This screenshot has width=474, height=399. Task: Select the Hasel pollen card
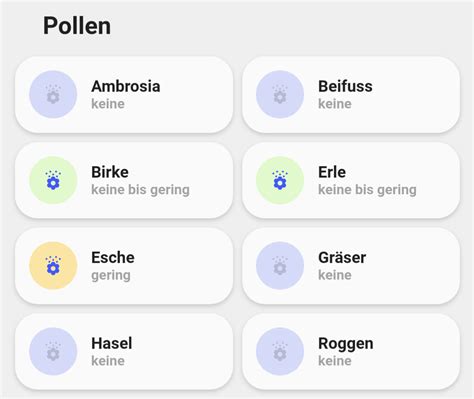tap(124, 352)
